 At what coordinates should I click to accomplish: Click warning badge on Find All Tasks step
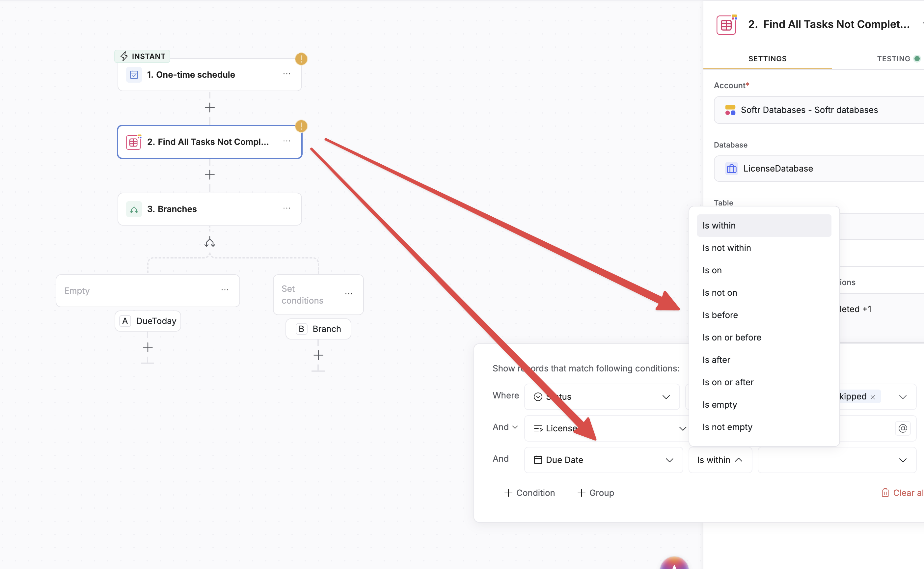pyautogui.click(x=301, y=126)
